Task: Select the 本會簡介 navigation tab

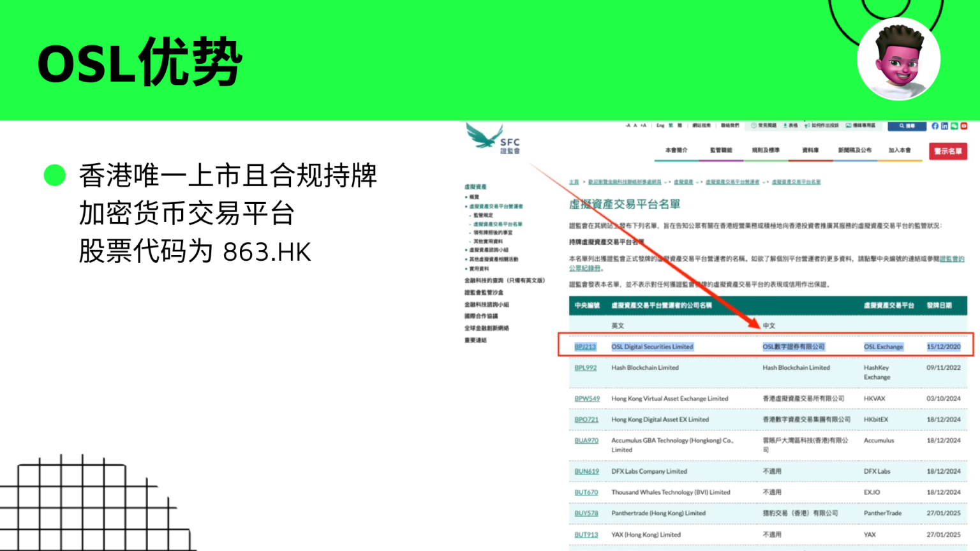Action: click(678, 151)
